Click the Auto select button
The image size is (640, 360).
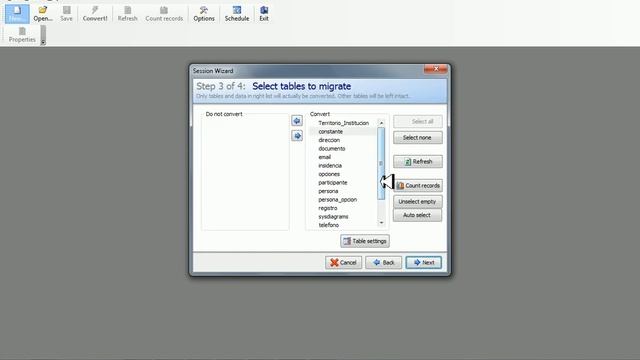pyautogui.click(x=418, y=215)
